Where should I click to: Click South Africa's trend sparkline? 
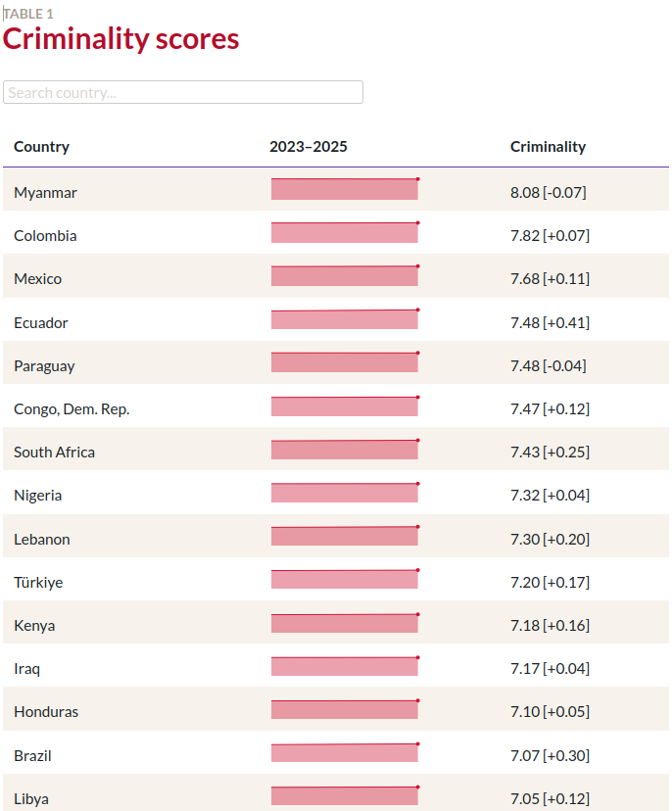(345, 450)
